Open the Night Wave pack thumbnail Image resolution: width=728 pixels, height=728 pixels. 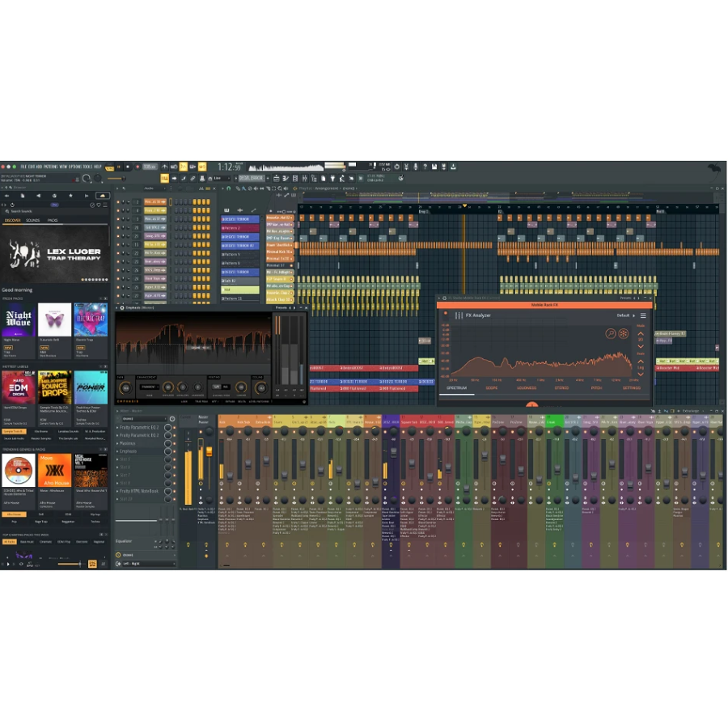point(18,320)
